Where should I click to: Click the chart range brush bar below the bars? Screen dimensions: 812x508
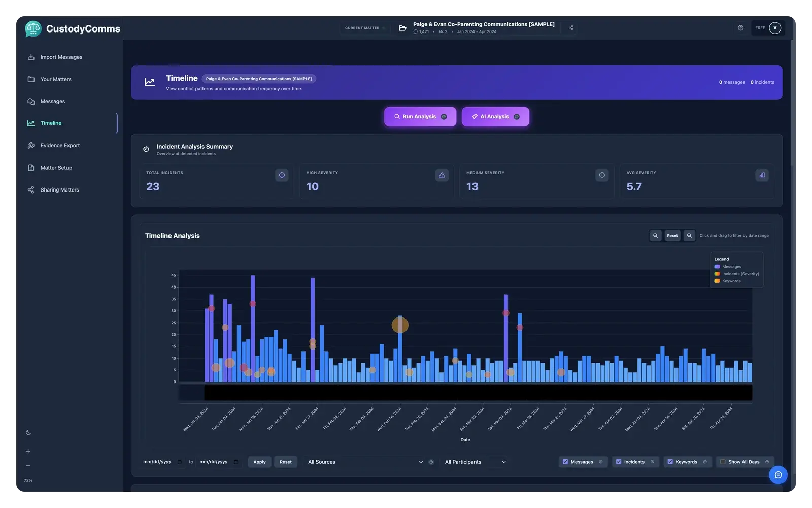[x=478, y=393]
